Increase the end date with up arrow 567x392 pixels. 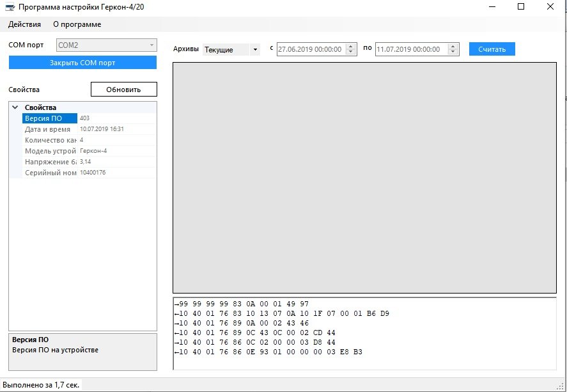click(453, 46)
